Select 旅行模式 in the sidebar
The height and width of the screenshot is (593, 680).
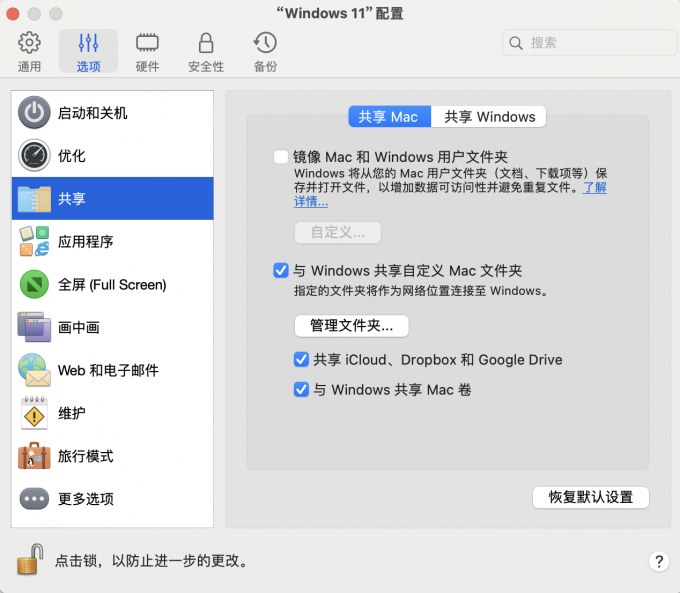tap(113, 455)
